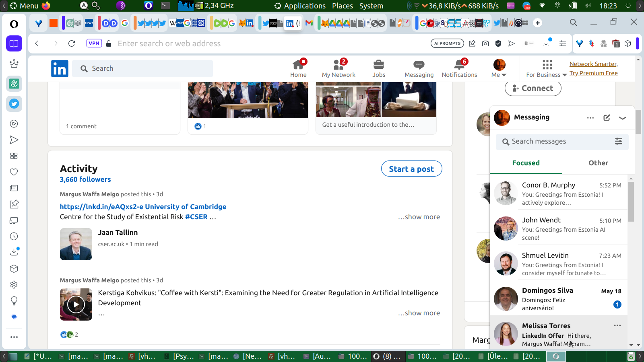Reload the current page

pos(72,43)
